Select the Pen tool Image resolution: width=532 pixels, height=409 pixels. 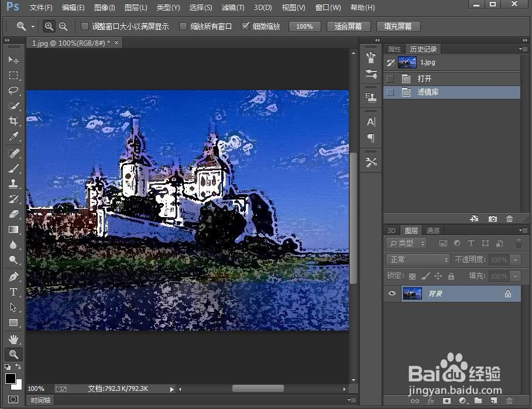(13, 277)
